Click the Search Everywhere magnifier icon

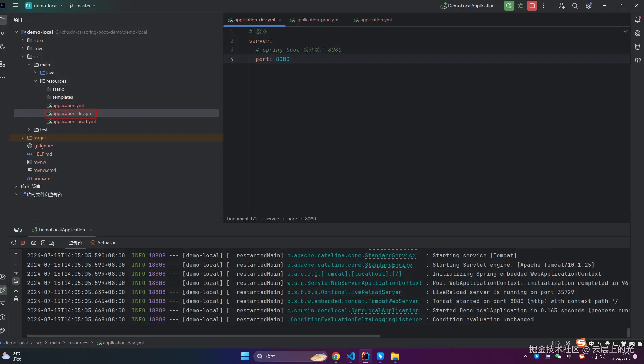click(x=575, y=6)
